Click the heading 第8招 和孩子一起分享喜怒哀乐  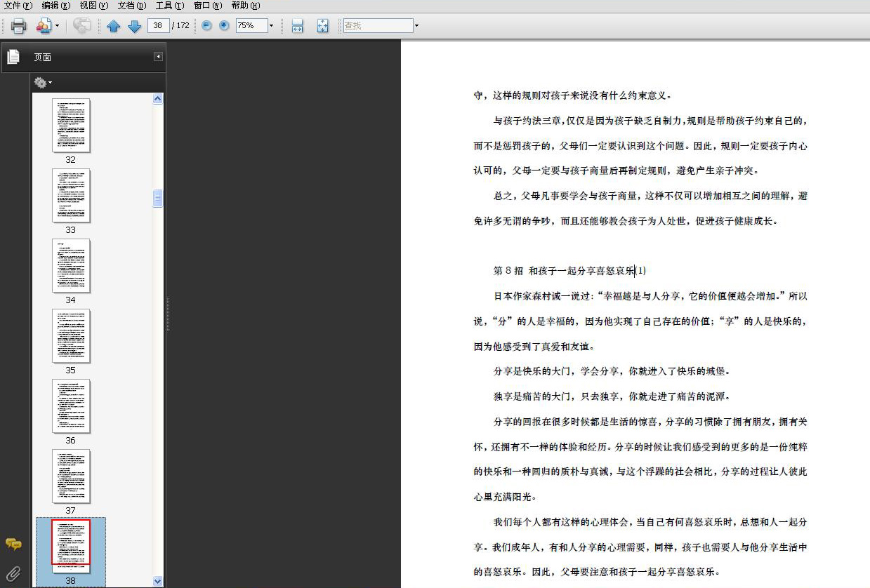tap(569, 270)
